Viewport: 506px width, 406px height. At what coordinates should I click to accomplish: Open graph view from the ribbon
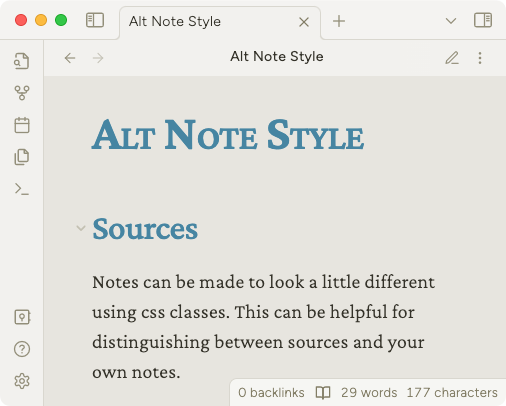tap(22, 93)
